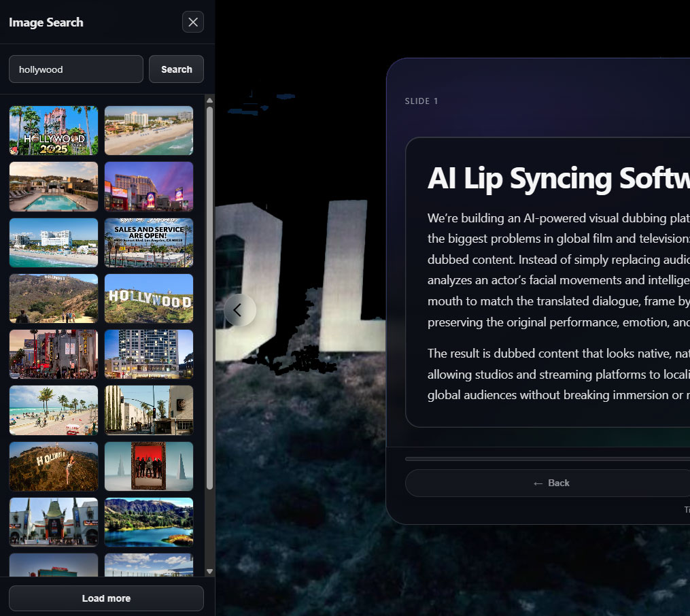Select the mountain lake reservoir thumbnail
This screenshot has height=616, width=690.
pos(149,521)
